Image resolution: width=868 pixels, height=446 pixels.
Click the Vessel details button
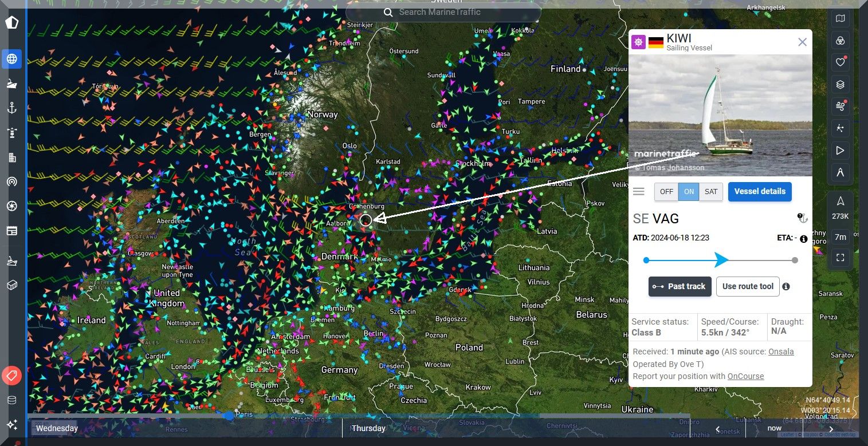(760, 192)
